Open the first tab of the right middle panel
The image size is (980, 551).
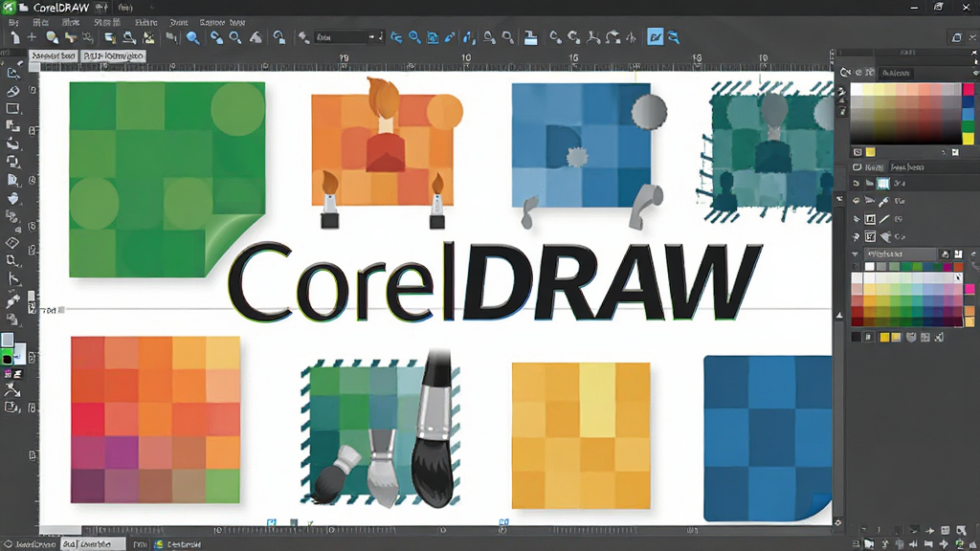(869, 166)
